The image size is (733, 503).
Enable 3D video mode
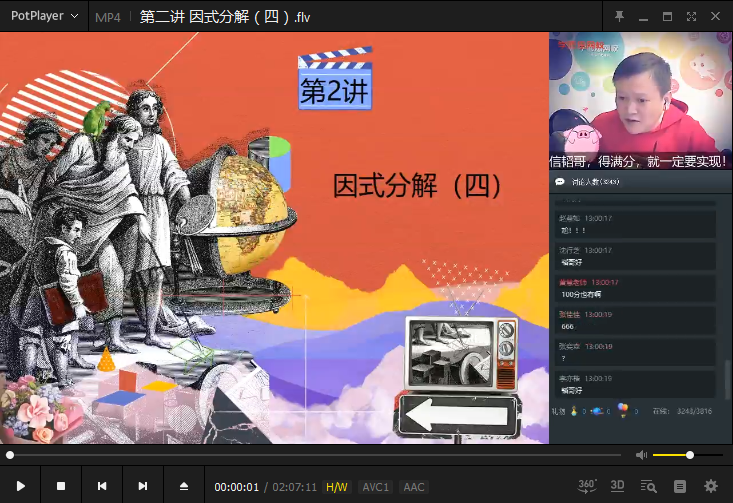coord(617,486)
